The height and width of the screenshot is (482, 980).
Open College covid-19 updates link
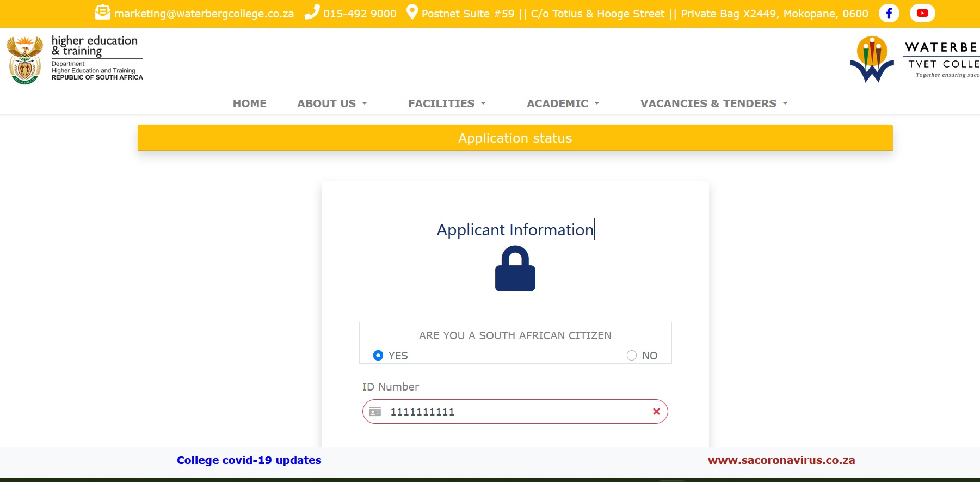tap(249, 460)
